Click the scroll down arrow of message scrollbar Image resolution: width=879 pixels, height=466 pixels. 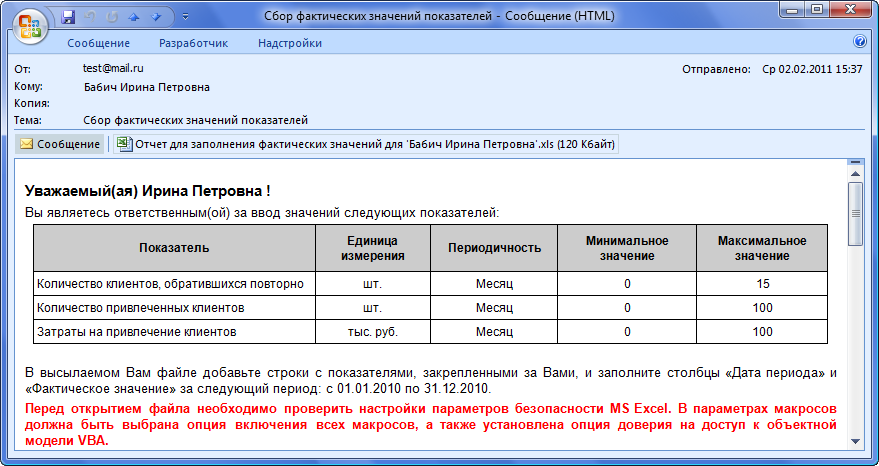[x=855, y=441]
